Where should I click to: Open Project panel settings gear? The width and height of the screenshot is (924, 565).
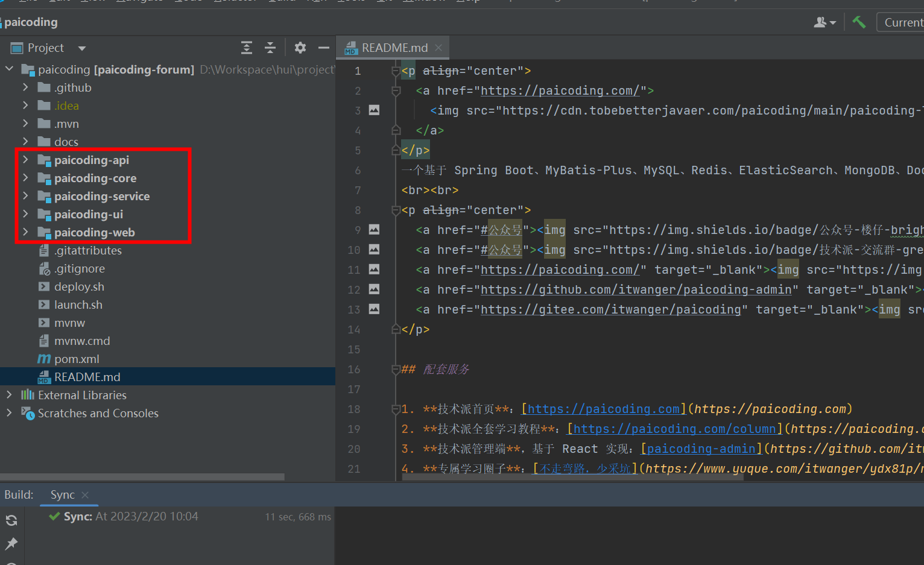click(300, 48)
